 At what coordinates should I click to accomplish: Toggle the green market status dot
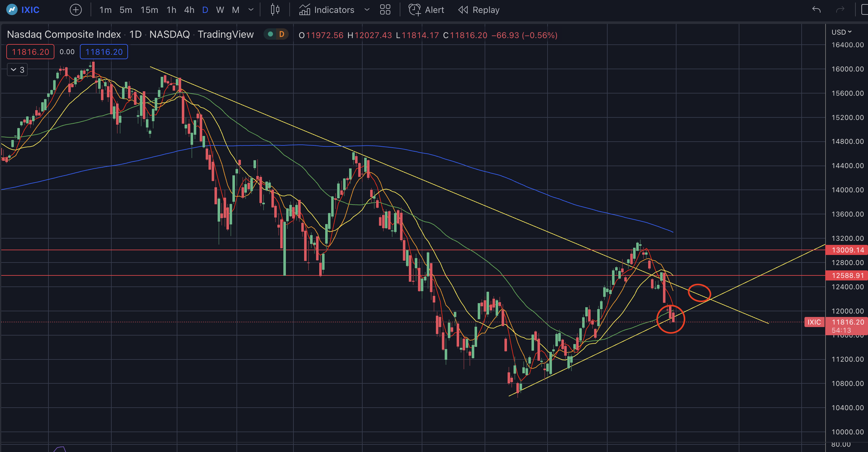270,34
